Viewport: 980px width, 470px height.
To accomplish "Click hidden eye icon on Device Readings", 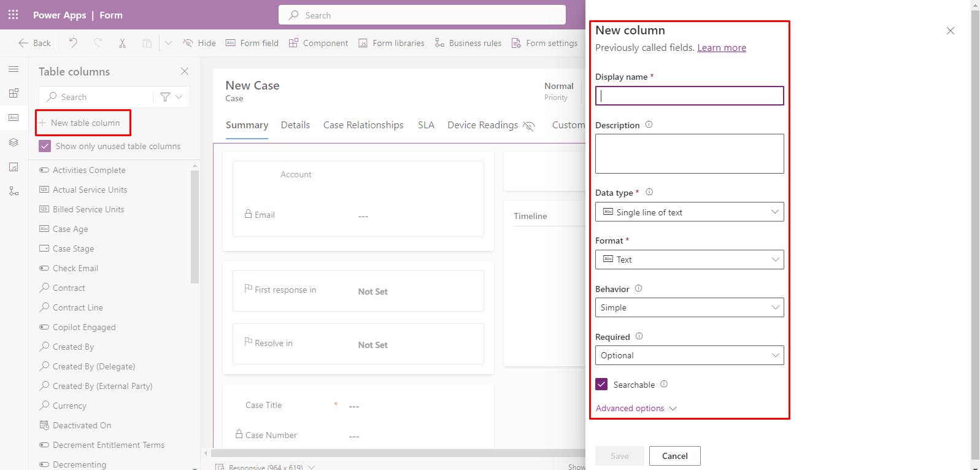I will pyautogui.click(x=529, y=126).
